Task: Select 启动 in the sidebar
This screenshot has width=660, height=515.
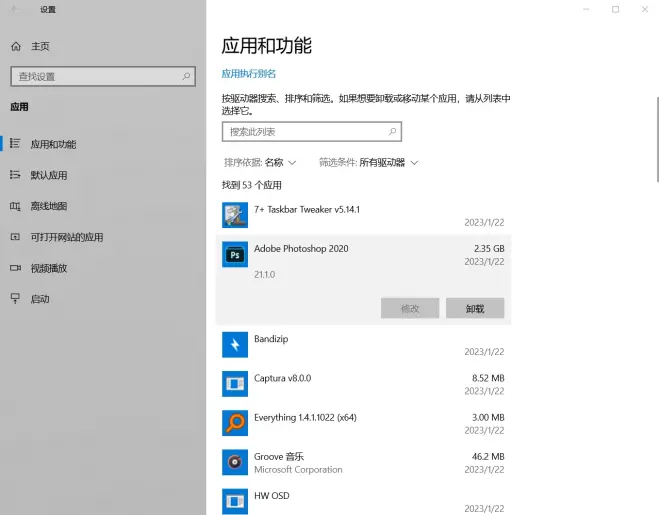Action: click(103, 299)
